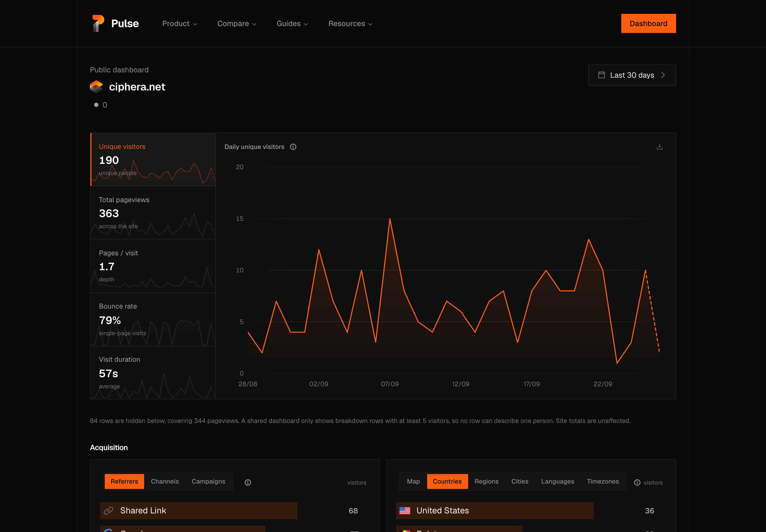
Task: Open the Product dropdown menu
Action: 180,24
